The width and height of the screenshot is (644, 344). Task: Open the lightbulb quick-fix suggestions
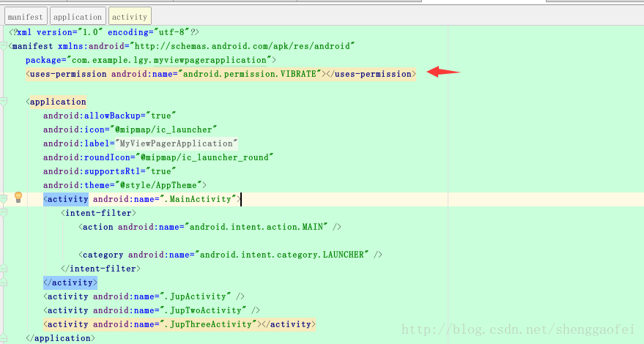tap(18, 198)
